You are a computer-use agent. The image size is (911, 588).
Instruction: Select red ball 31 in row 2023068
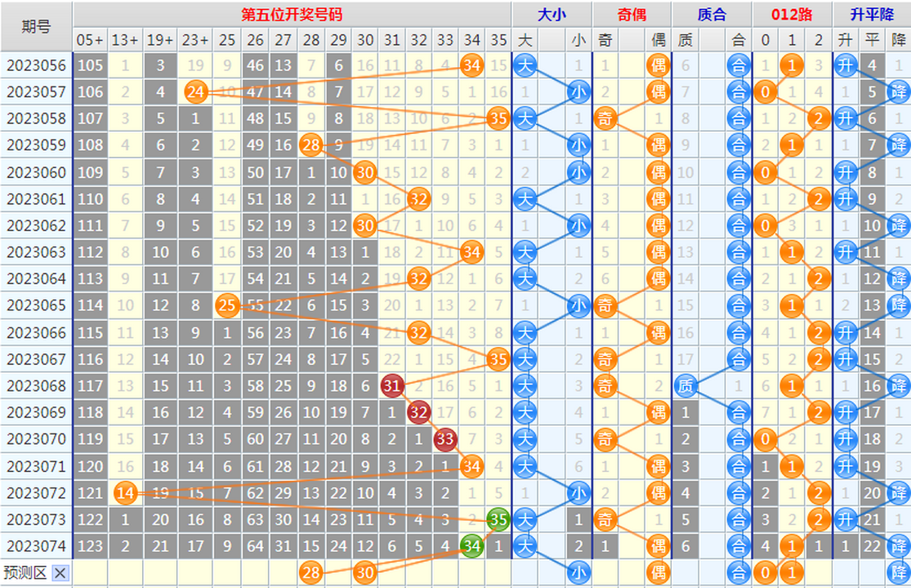(392, 385)
